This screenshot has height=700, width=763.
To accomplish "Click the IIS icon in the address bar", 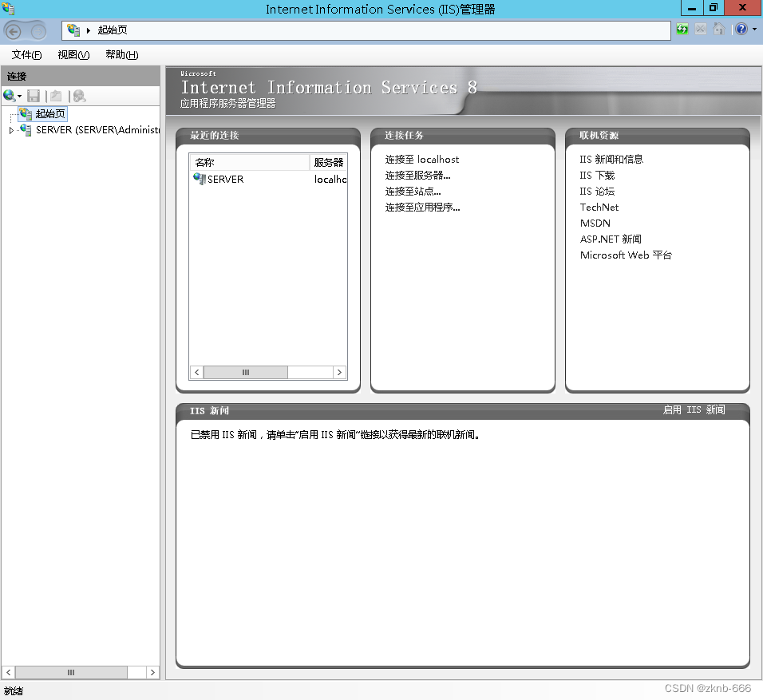I will [73, 30].
